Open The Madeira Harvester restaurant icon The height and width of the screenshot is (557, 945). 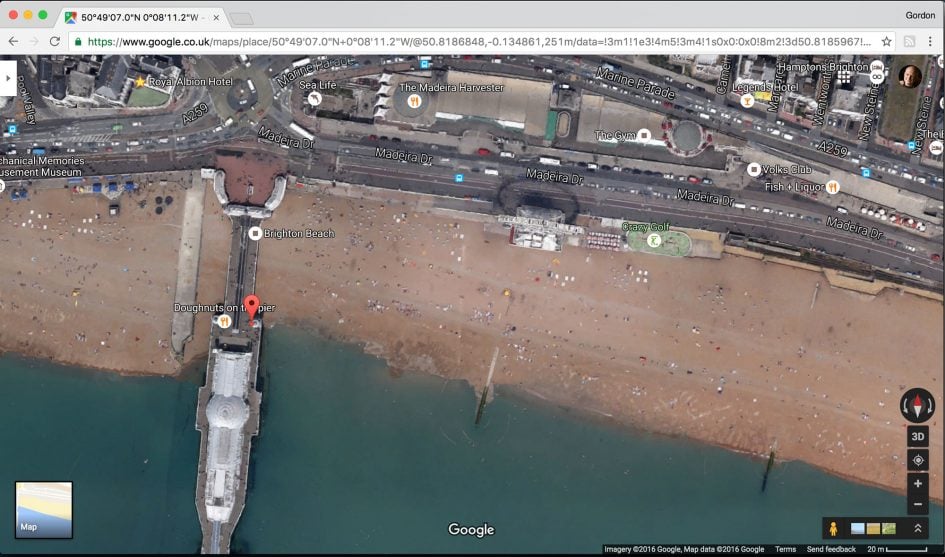[x=414, y=101]
